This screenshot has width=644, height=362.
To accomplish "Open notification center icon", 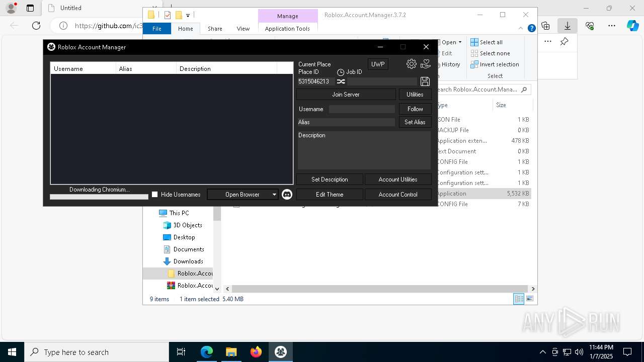I will (x=627, y=352).
